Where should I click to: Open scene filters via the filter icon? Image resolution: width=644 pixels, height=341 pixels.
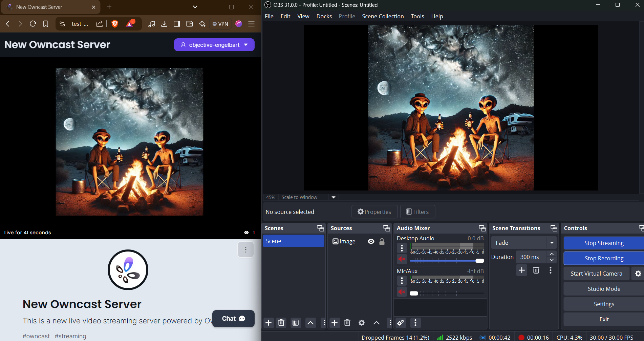point(296,323)
